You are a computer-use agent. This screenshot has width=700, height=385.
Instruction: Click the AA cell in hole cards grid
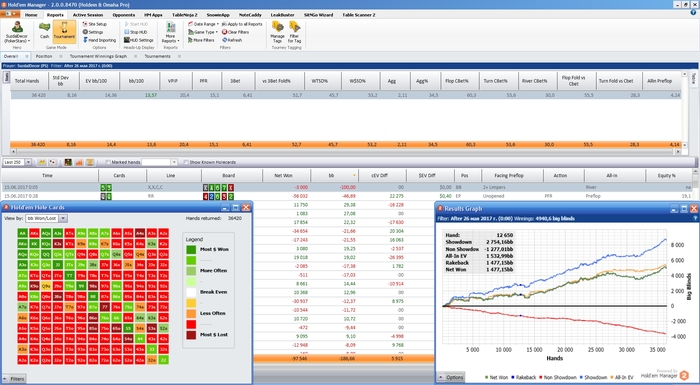[x=22, y=233]
